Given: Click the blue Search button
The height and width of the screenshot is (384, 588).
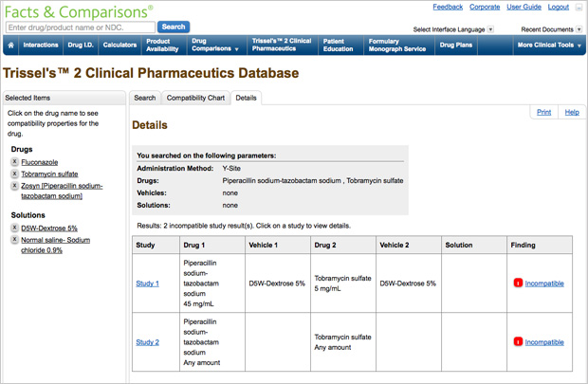Looking at the screenshot, I should (x=174, y=27).
